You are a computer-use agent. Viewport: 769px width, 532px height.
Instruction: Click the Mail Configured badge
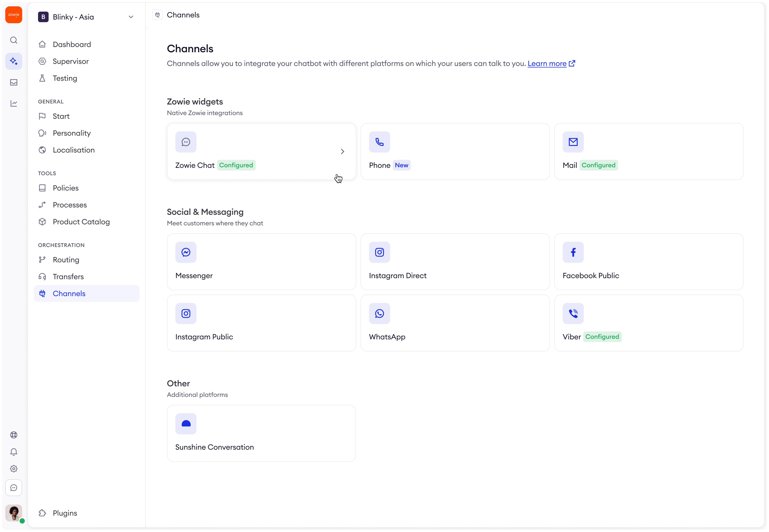tap(599, 165)
